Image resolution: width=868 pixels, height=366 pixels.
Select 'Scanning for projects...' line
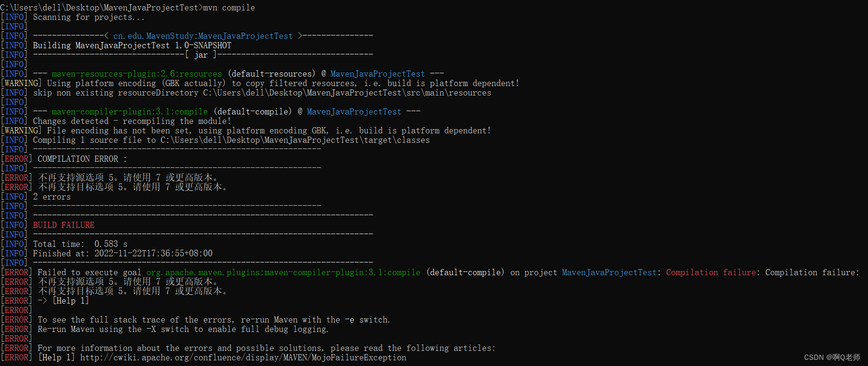89,17
